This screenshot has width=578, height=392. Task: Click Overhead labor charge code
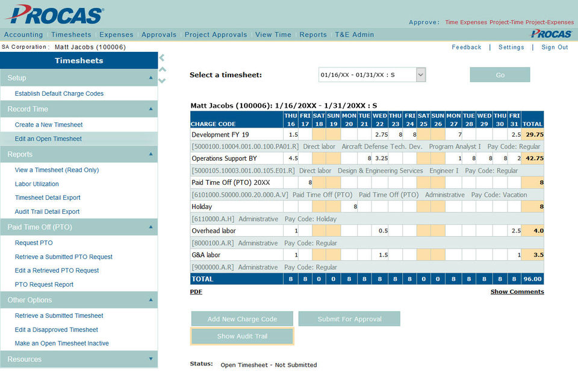tap(214, 231)
